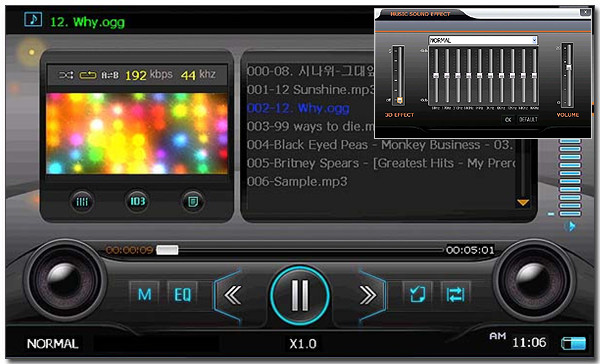Toggle the A-B section repeat

109,75
